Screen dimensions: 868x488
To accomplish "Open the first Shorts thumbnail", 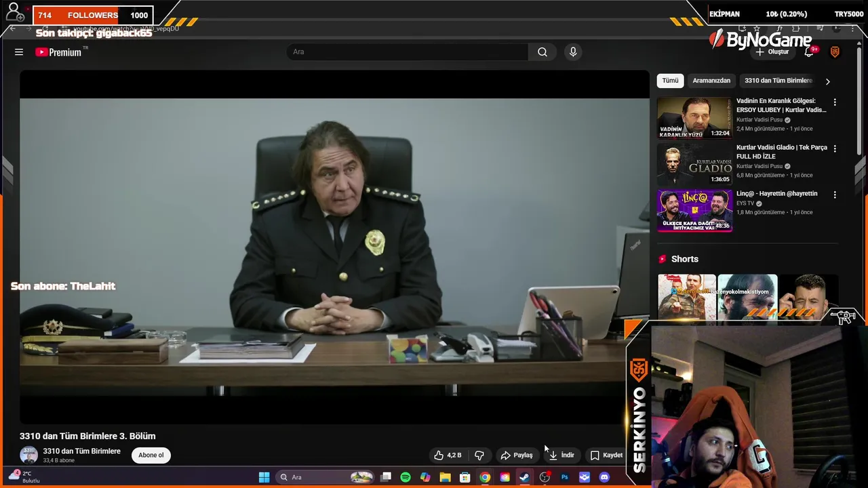I will [687, 297].
